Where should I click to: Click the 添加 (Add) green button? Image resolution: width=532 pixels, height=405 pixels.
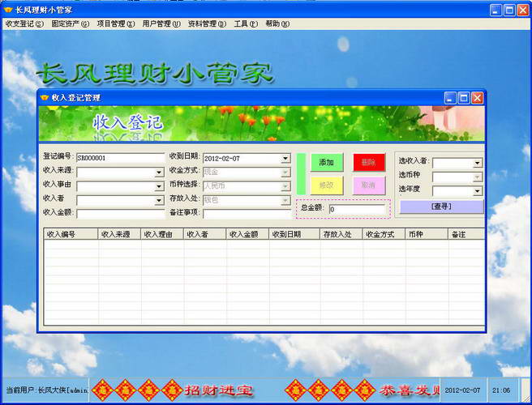point(327,163)
